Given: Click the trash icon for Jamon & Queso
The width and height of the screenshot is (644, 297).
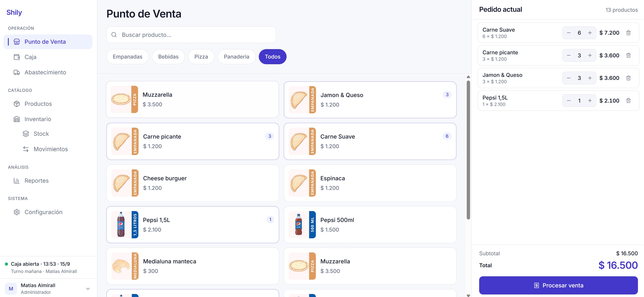Looking at the screenshot, I should point(628,78).
